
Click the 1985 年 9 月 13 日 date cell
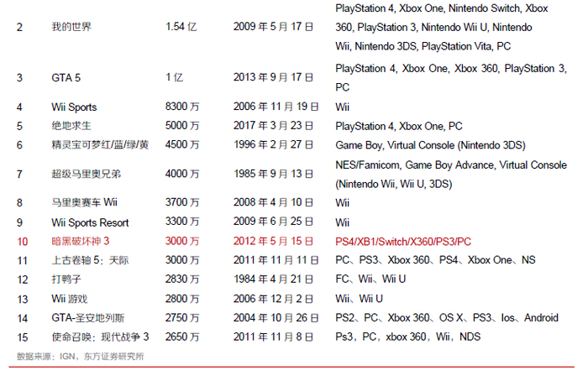[x=274, y=174]
